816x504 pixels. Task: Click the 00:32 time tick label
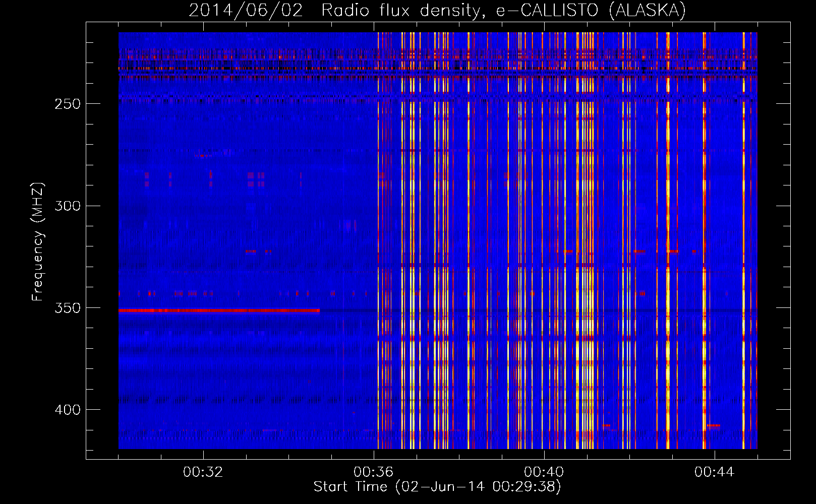tap(203, 472)
